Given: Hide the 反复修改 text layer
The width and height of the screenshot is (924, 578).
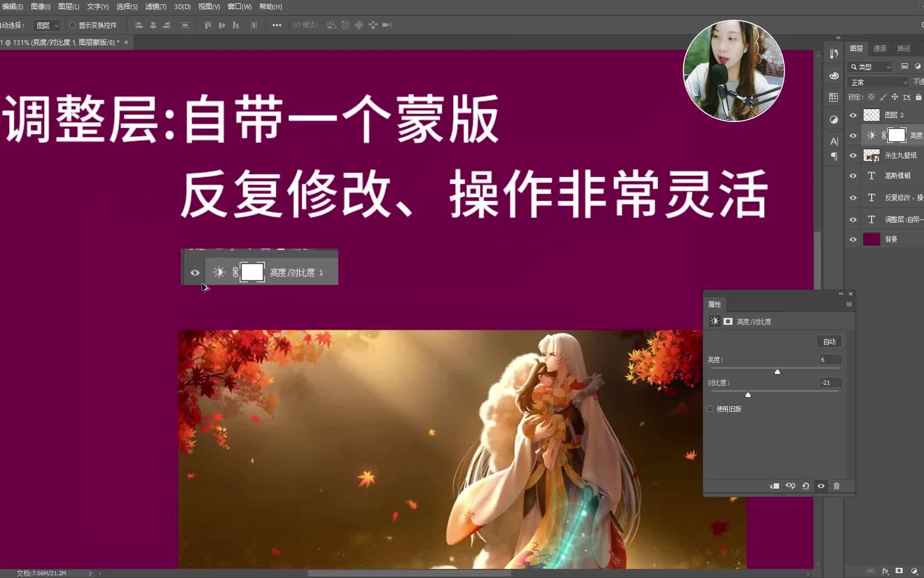Looking at the screenshot, I should [853, 197].
